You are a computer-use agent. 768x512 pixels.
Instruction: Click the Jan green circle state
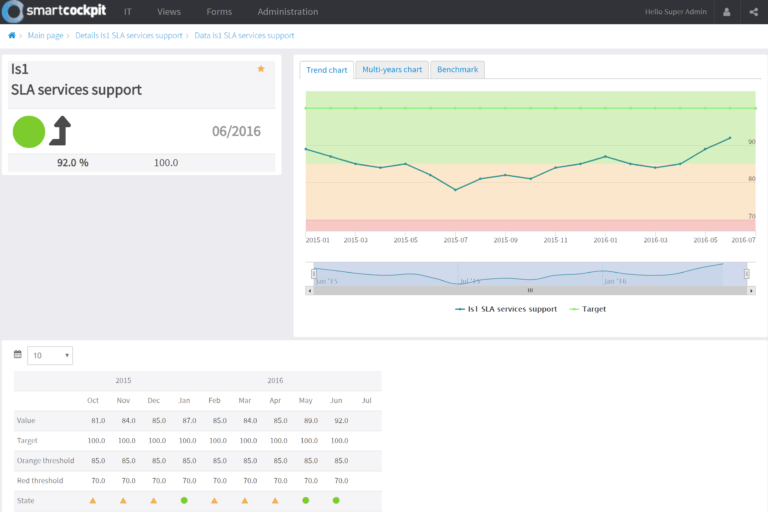(184, 501)
